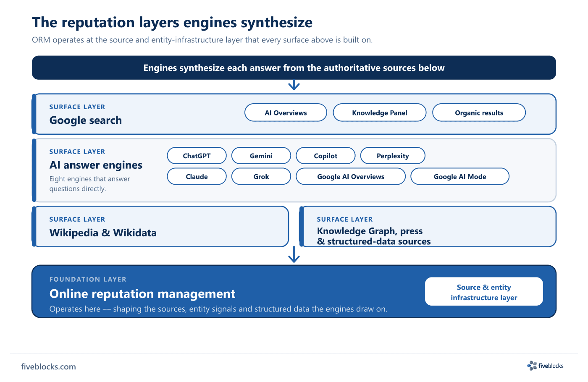Click 'SURFACE LAYER' label above AI answer engines
Image resolution: width=588 pixels, height=382 pixels.
pyautogui.click(x=77, y=152)
